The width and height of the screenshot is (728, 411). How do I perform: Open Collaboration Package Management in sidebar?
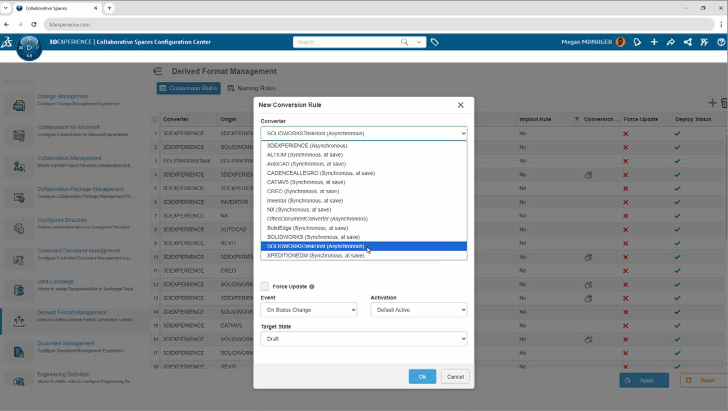click(80, 189)
